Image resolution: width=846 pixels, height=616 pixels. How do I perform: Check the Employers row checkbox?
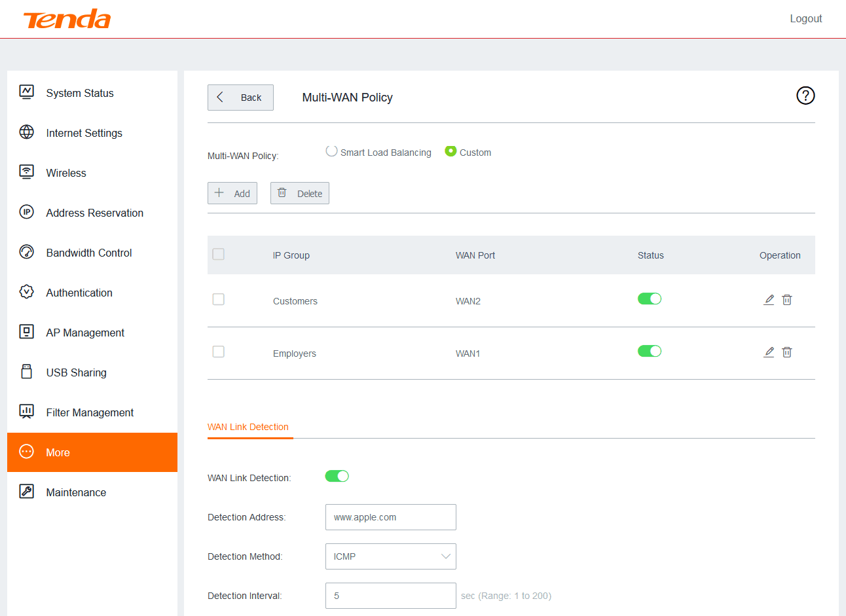(x=219, y=352)
